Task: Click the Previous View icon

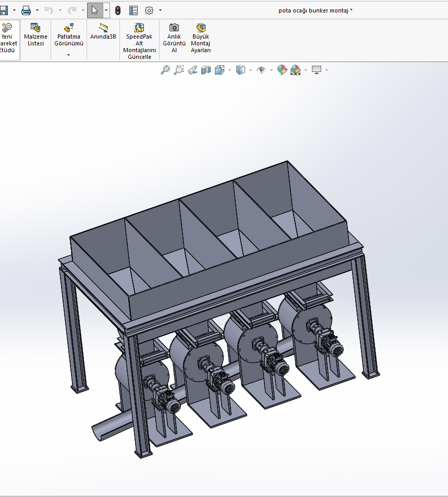Action: (x=192, y=70)
